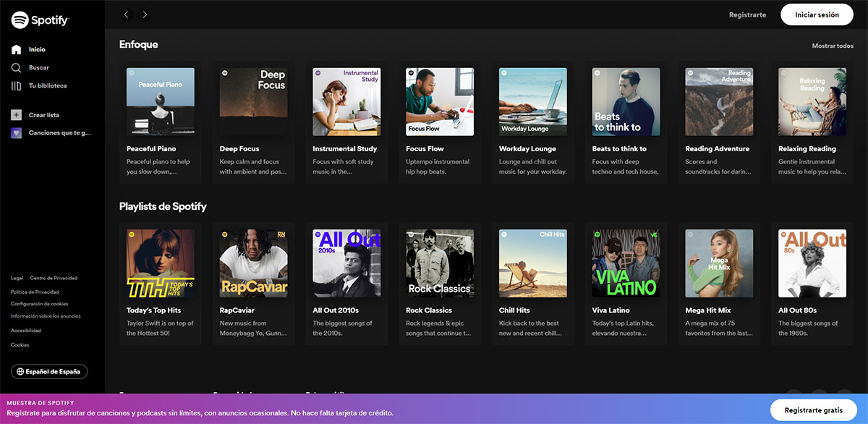Expand Enfoque section with Mostrar todos

pos(833,46)
